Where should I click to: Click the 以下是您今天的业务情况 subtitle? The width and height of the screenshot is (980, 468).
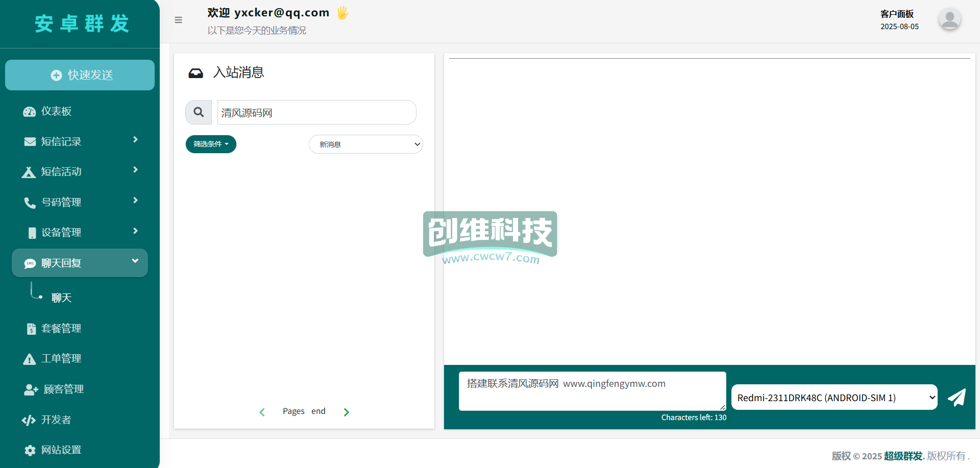(257, 31)
